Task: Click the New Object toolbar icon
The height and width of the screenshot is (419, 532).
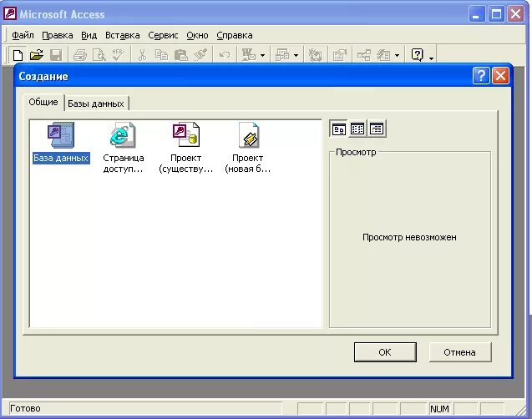Action: pos(383,54)
